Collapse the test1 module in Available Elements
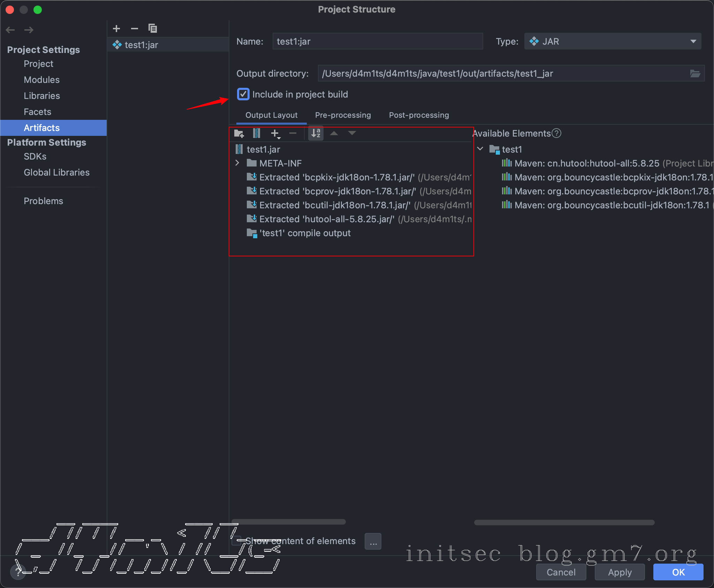This screenshot has height=588, width=714. [x=480, y=149]
